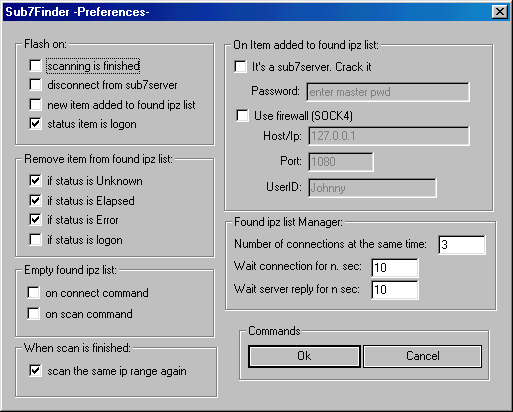Uncheck flash on 'status item is logon'
This screenshot has width=513, height=412.
click(35, 124)
